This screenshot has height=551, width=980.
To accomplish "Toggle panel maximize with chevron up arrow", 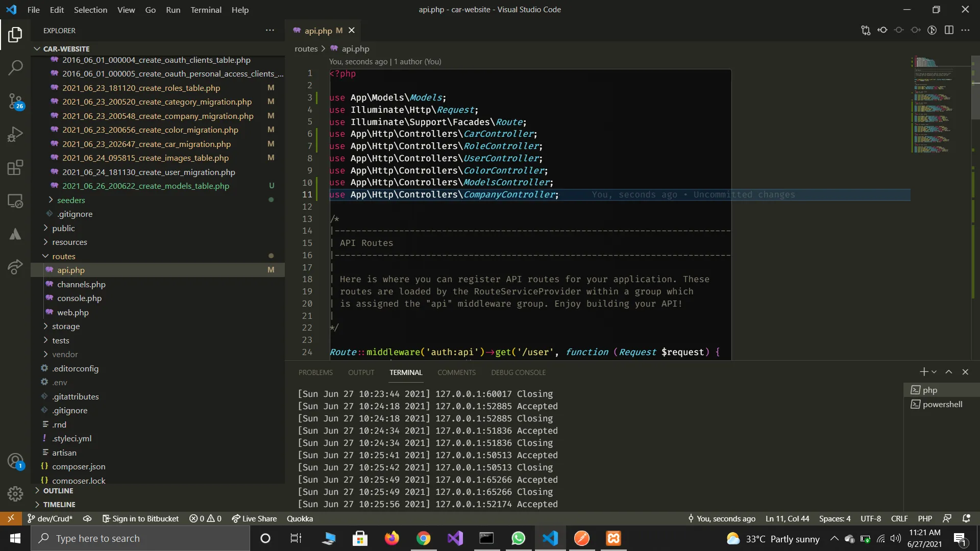I will pos(949,372).
